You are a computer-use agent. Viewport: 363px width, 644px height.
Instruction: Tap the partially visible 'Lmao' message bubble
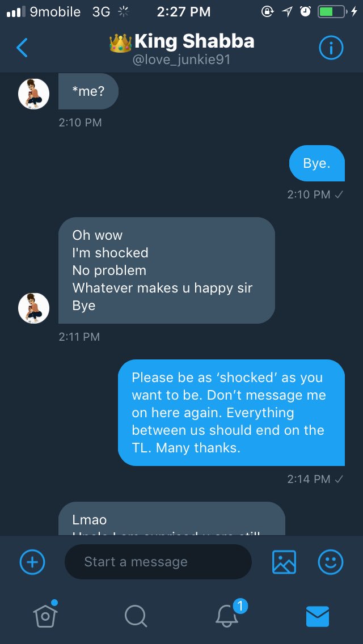click(x=171, y=519)
